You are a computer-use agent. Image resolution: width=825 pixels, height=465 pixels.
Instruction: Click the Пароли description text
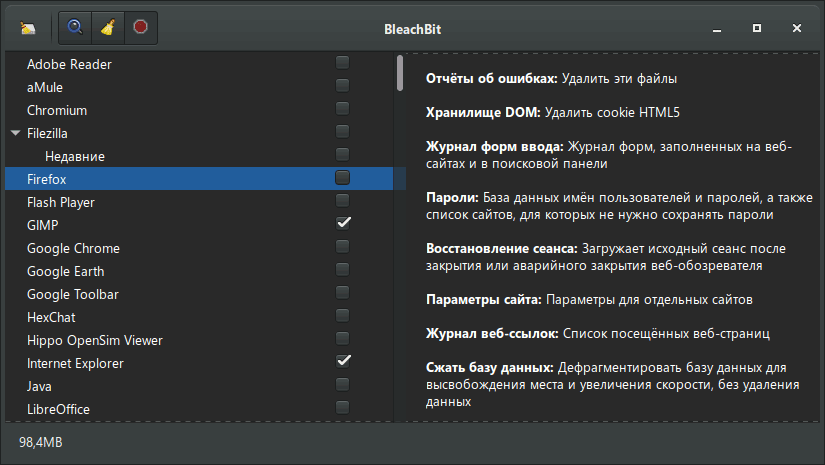click(619, 206)
